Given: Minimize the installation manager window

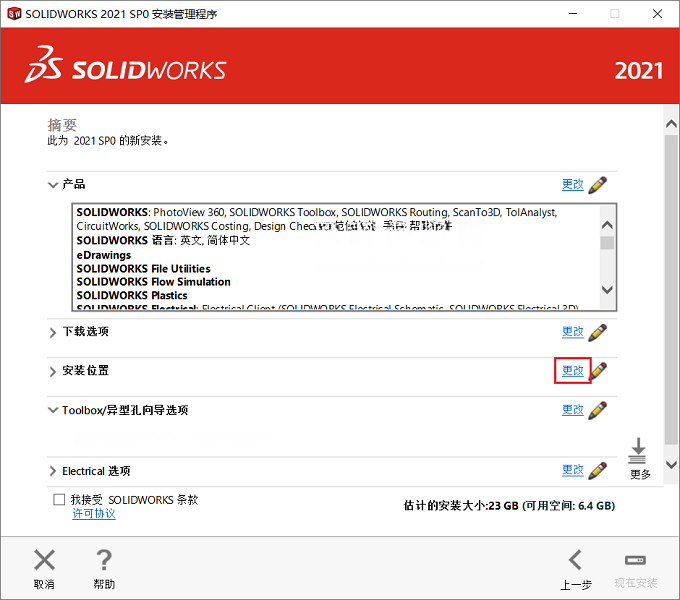Looking at the screenshot, I should pos(573,14).
